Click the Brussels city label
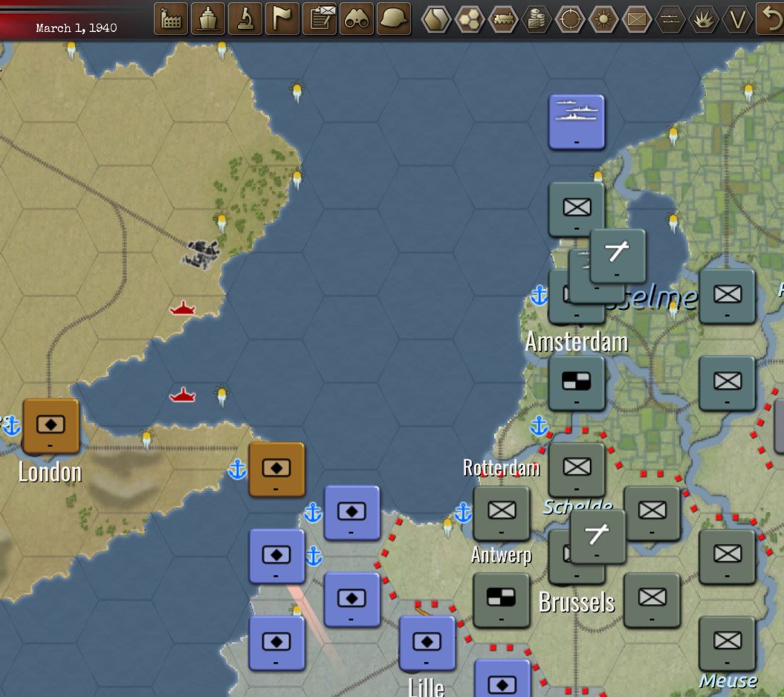The width and height of the screenshot is (784, 697). (577, 602)
